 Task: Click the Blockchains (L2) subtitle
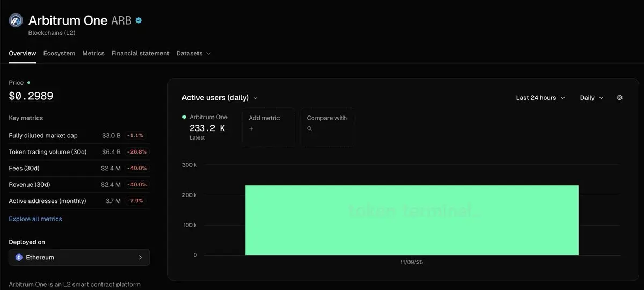(53, 33)
